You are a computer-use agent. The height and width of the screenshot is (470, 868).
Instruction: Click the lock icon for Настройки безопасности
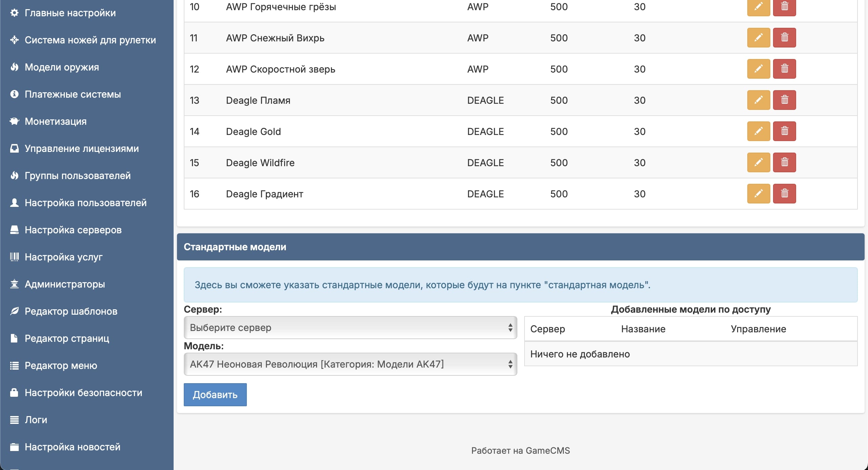point(14,393)
